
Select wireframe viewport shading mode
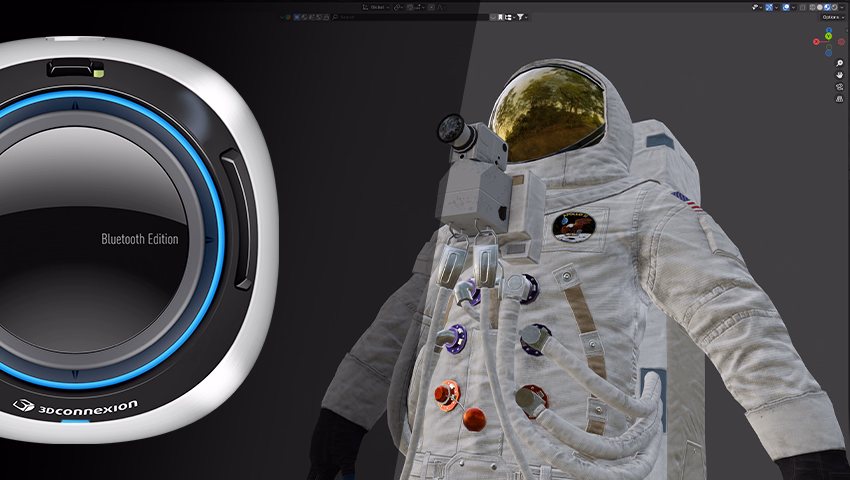(813, 7)
